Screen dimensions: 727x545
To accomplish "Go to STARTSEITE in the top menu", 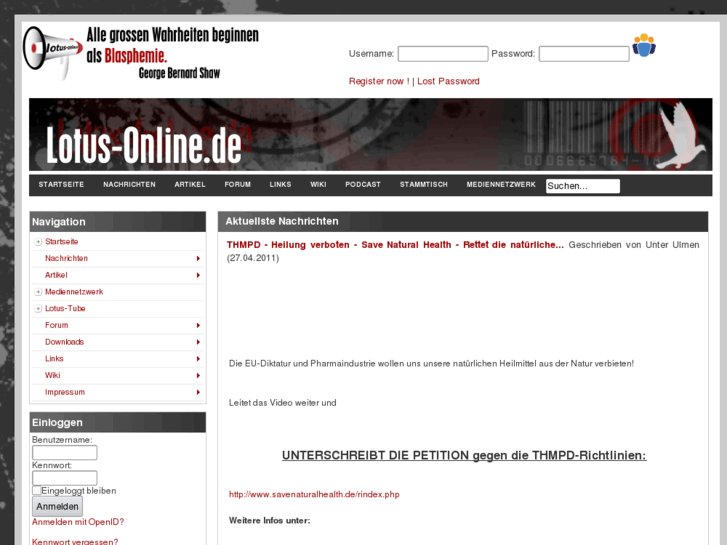I will (x=61, y=185).
